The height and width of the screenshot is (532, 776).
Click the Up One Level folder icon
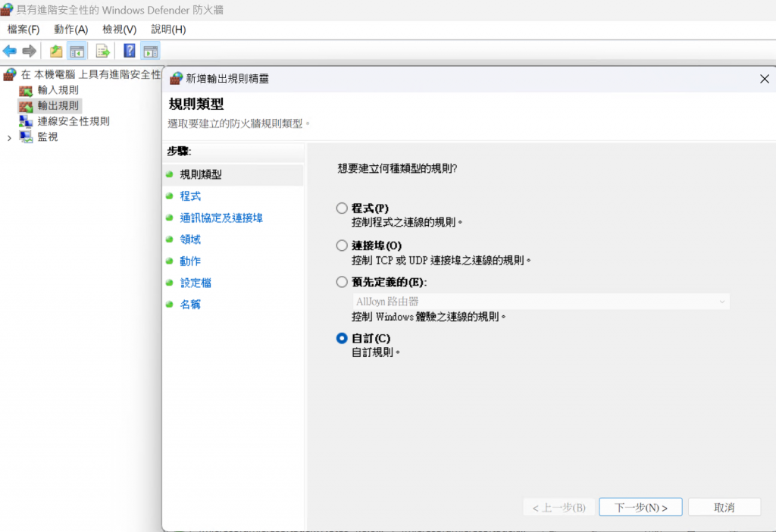coord(56,51)
